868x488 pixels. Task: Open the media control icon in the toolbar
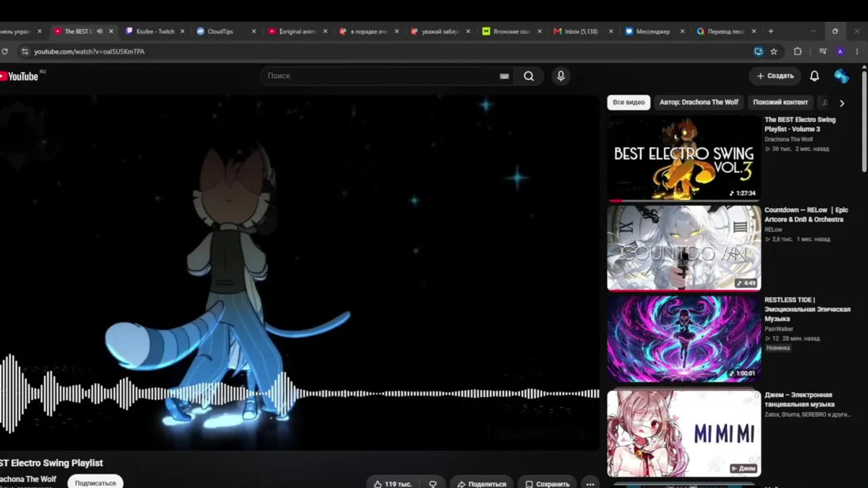(x=823, y=52)
